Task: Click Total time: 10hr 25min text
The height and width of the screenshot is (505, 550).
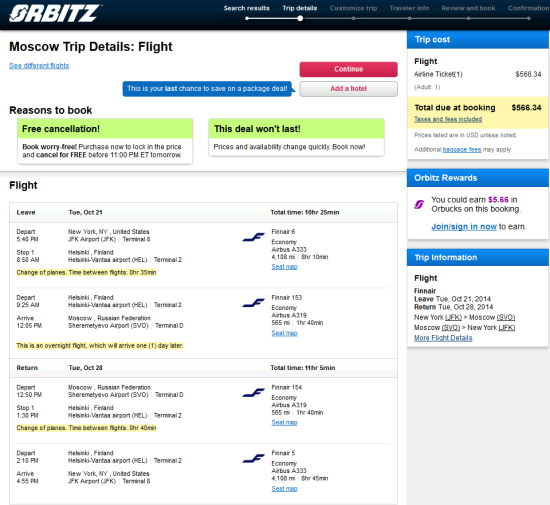Action: (304, 213)
